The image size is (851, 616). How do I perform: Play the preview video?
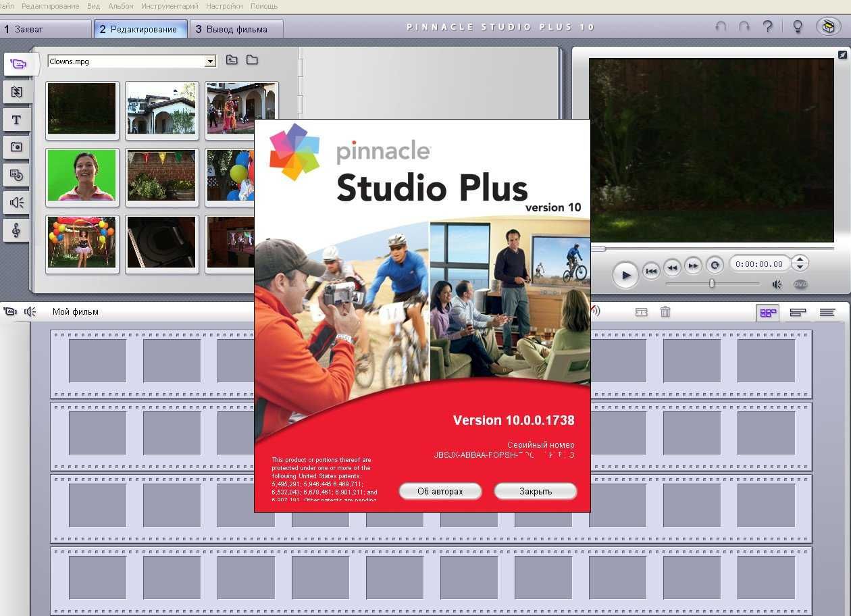(x=625, y=275)
